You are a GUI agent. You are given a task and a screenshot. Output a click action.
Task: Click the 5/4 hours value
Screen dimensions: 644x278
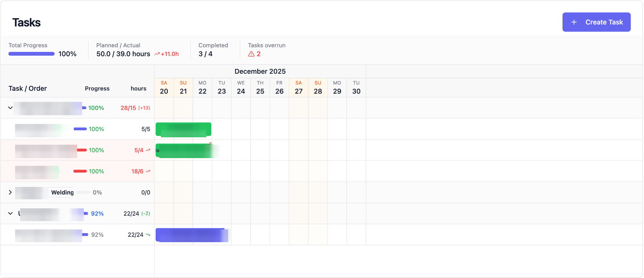[139, 150]
